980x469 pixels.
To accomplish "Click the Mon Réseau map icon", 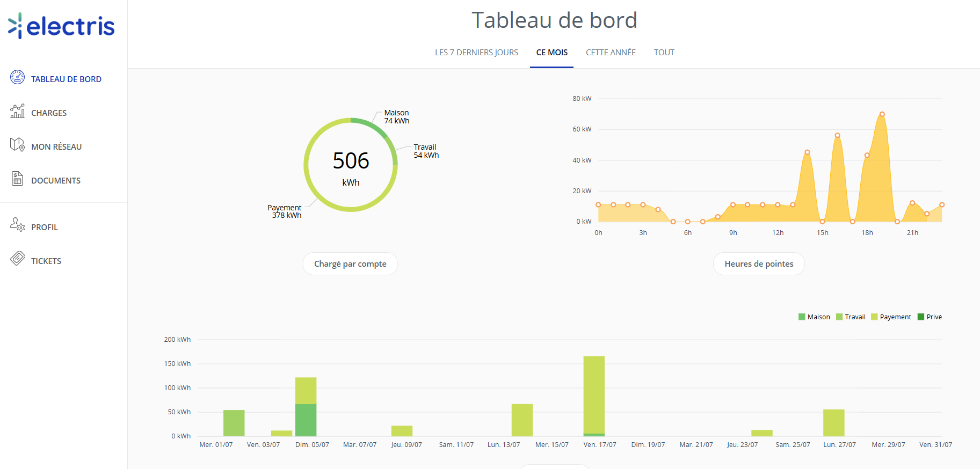I will click(17, 145).
